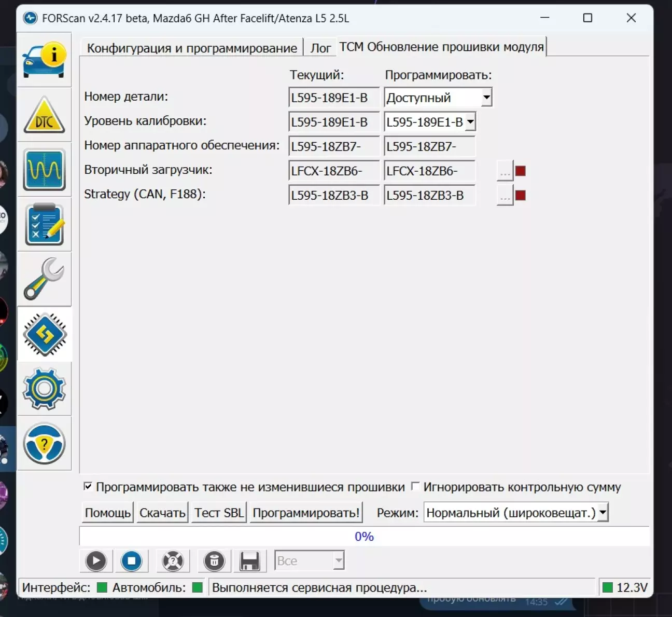The image size is (672, 617).
Task: Click programming Strategy field L595-18ZB3-B
Action: click(429, 195)
